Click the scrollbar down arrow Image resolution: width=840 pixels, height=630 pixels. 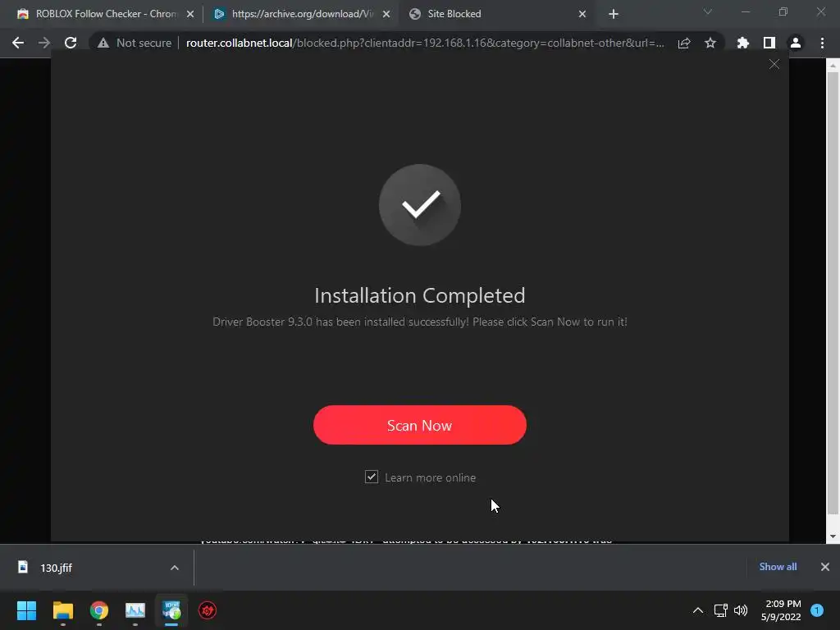point(833,536)
